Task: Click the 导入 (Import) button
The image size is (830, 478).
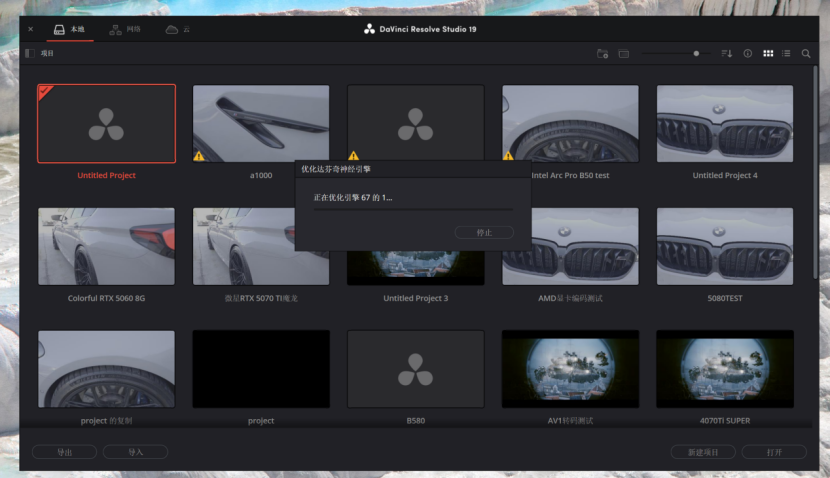Action: [135, 452]
